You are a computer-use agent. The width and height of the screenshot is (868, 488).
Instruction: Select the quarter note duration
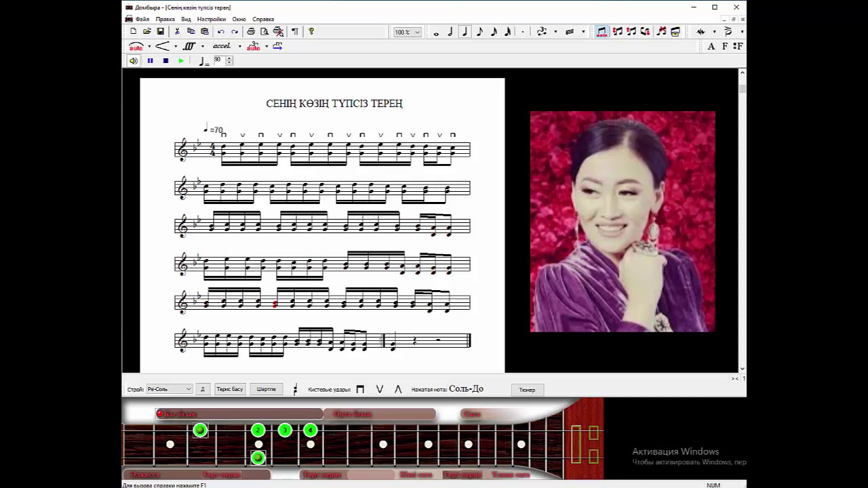(465, 32)
